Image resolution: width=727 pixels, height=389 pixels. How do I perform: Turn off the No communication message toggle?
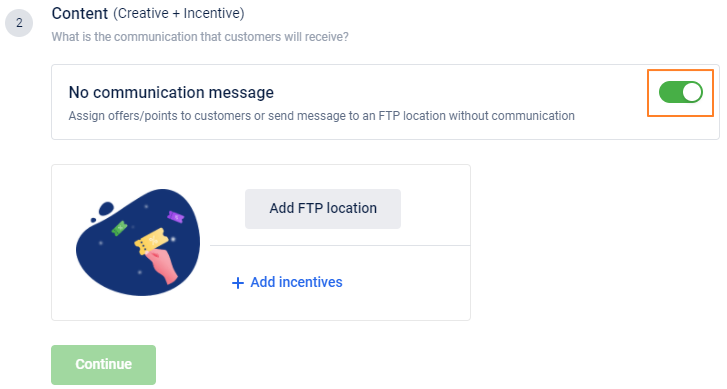[681, 92]
